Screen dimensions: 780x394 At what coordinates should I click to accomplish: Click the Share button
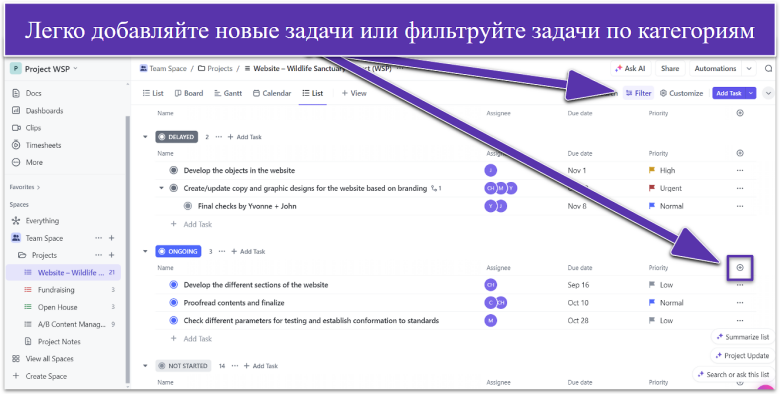(670, 69)
